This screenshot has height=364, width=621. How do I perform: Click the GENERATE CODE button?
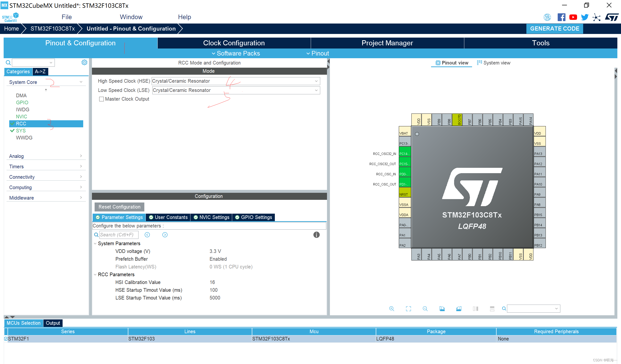click(555, 28)
